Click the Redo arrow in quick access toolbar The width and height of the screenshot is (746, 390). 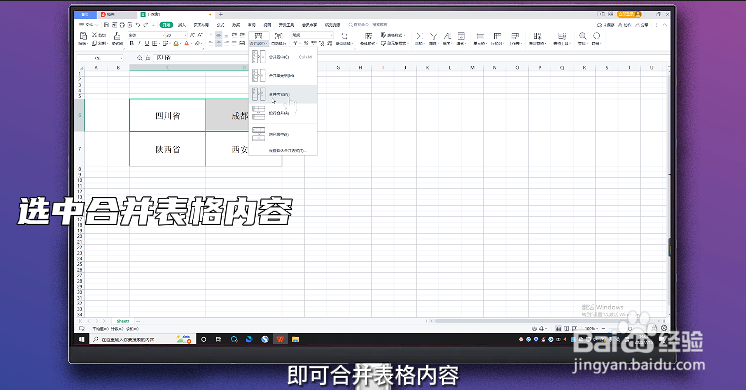146,25
